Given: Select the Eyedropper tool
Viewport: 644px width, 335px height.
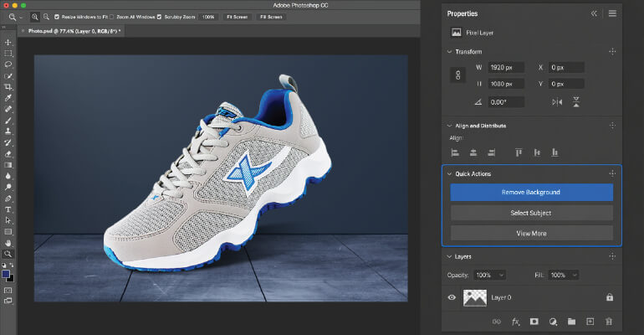Looking at the screenshot, I should (8, 98).
